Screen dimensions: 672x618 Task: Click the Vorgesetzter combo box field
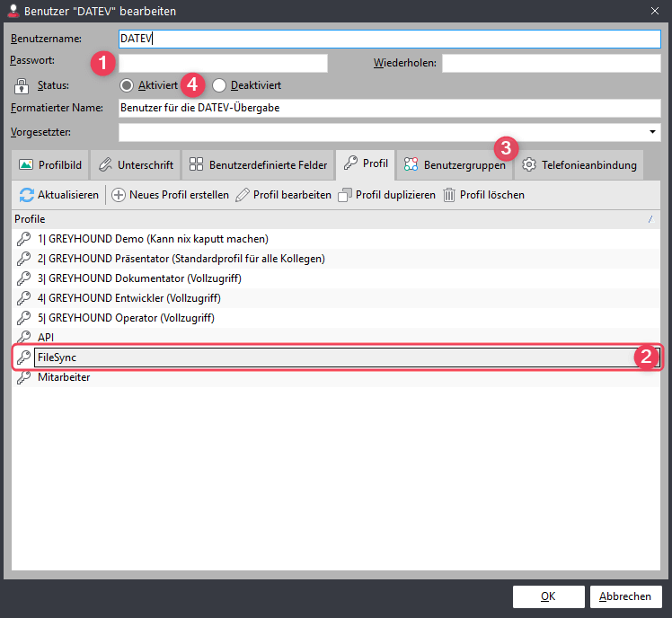pyautogui.click(x=389, y=132)
